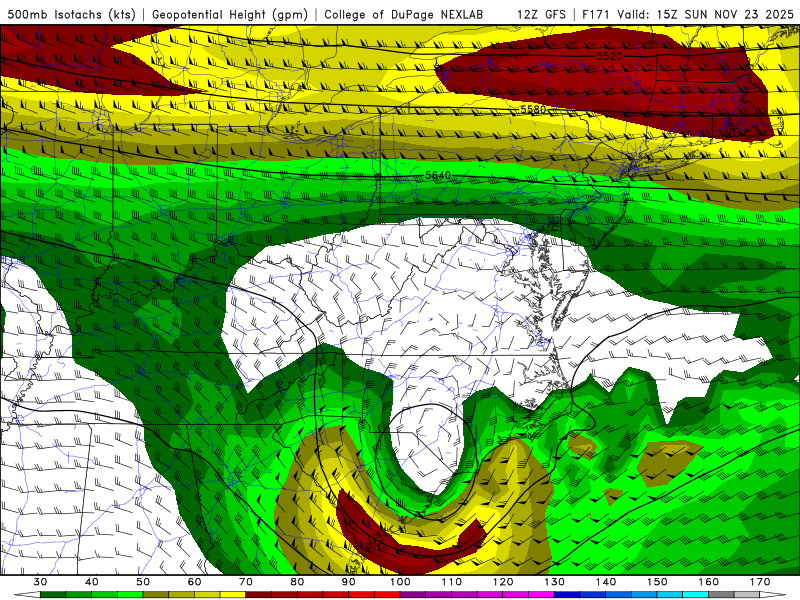The width and height of the screenshot is (800, 600).
Task: Click the gray swatch starting at 160
Action: pyautogui.click(x=721, y=595)
